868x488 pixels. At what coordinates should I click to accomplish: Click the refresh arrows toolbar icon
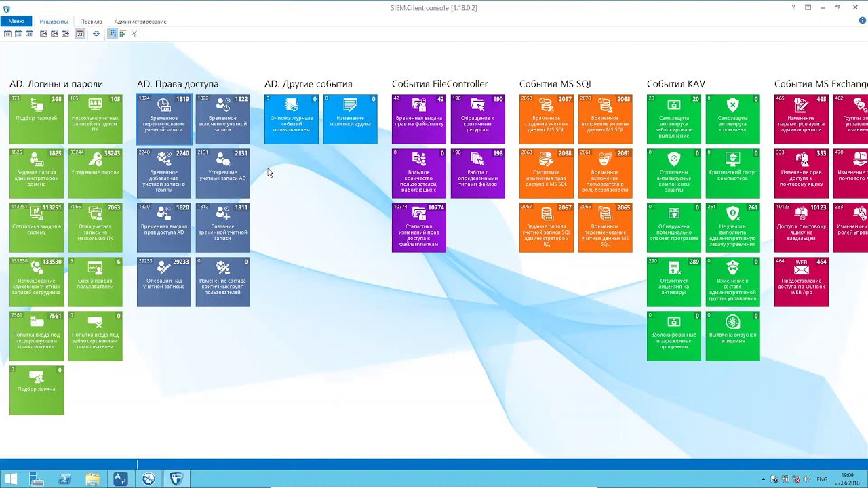click(96, 33)
